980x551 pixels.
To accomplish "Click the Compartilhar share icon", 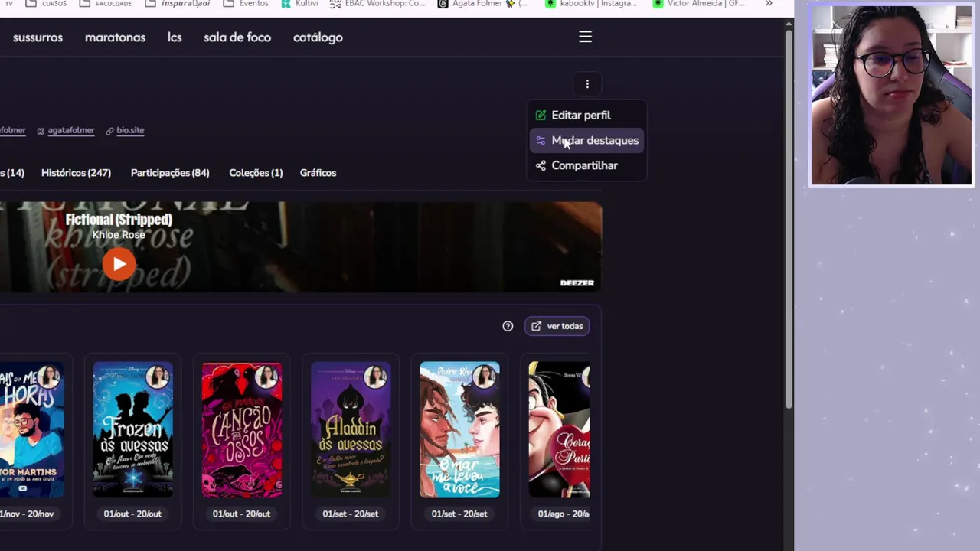I will (541, 165).
